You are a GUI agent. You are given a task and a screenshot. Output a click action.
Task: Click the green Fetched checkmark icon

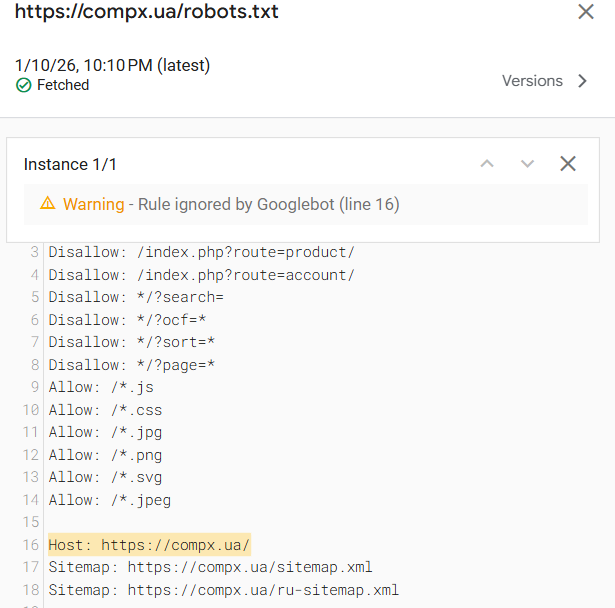[24, 86]
